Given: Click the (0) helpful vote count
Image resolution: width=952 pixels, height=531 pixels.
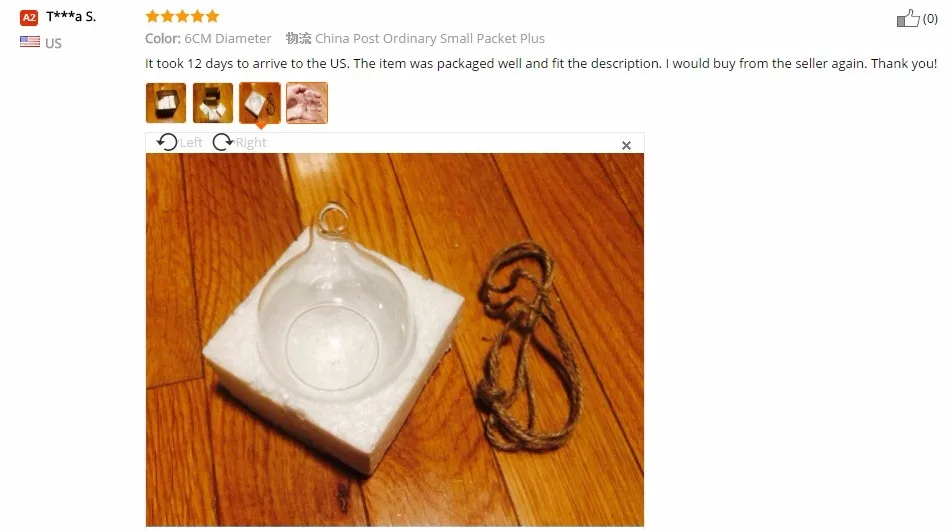Looking at the screenshot, I should coord(930,19).
